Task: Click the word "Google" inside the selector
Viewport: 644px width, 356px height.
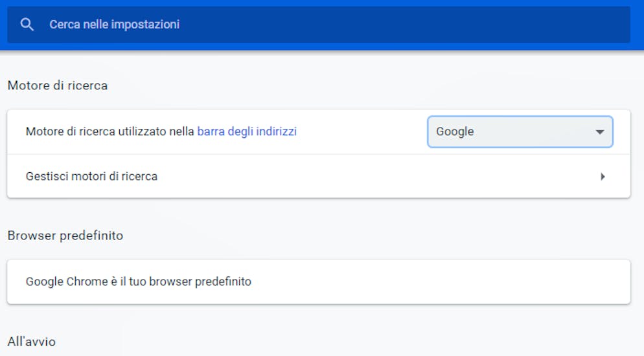Action: click(x=455, y=131)
